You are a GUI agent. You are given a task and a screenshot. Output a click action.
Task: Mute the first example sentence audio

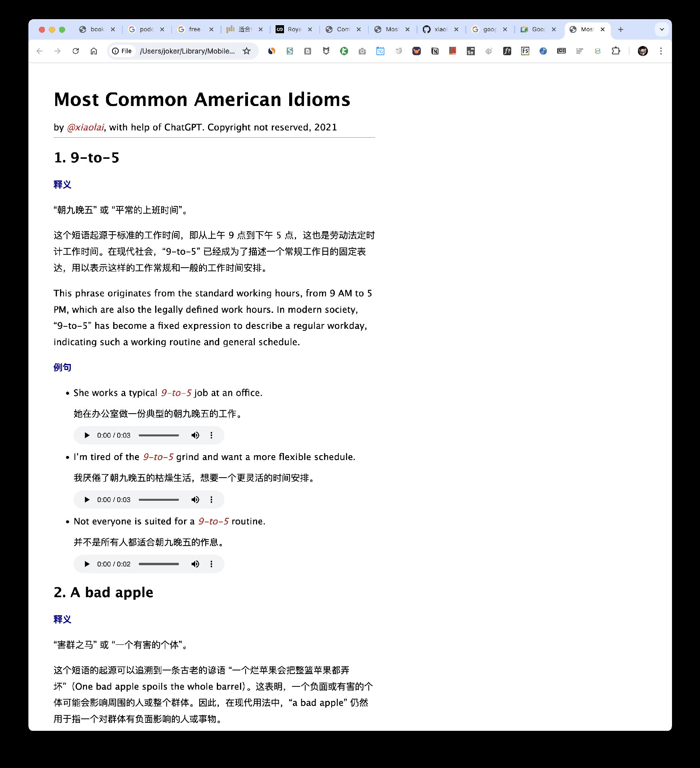pos(195,435)
